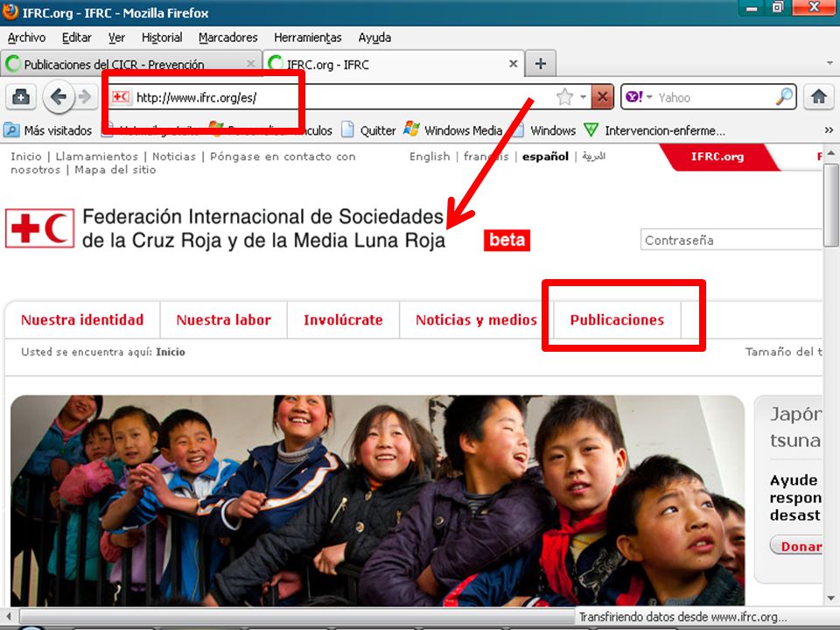Click the Windows bookmark item

click(544, 130)
